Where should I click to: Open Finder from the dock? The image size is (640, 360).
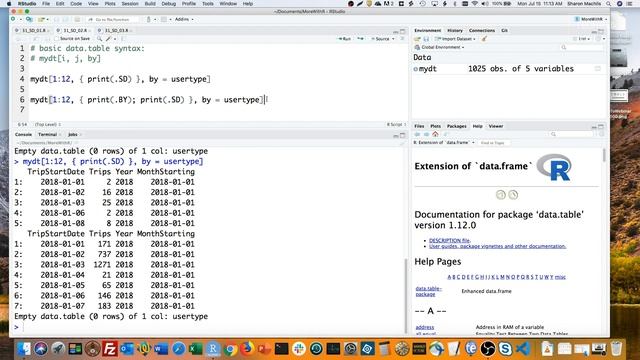pyautogui.click(x=24, y=349)
